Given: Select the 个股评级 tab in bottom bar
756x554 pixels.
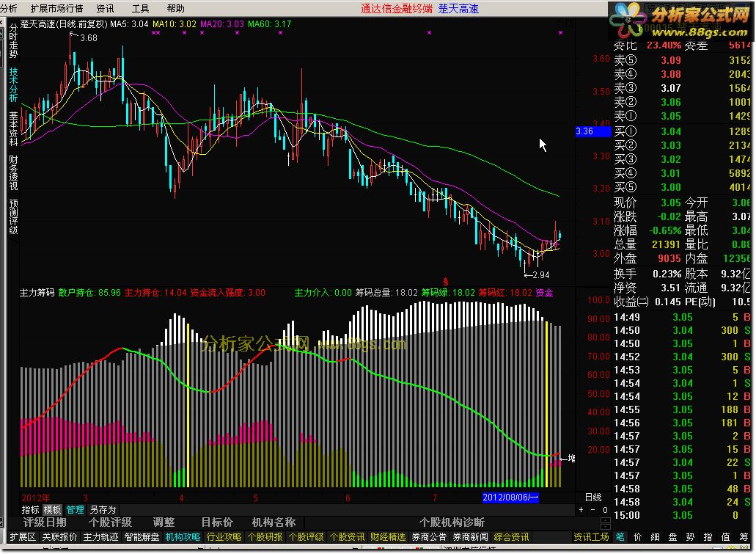Looking at the screenshot, I should tap(306, 536).
